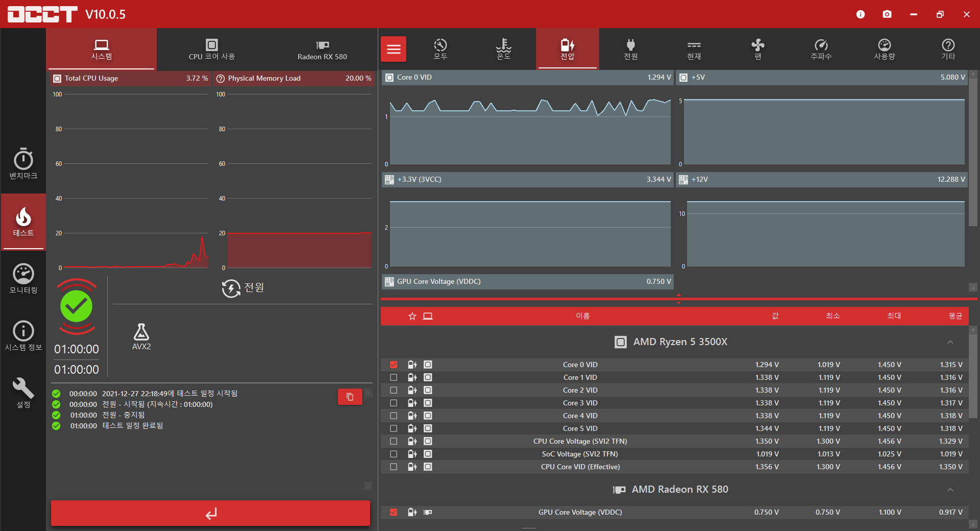Click the sensor table vertical scrollbar

click(x=973, y=376)
